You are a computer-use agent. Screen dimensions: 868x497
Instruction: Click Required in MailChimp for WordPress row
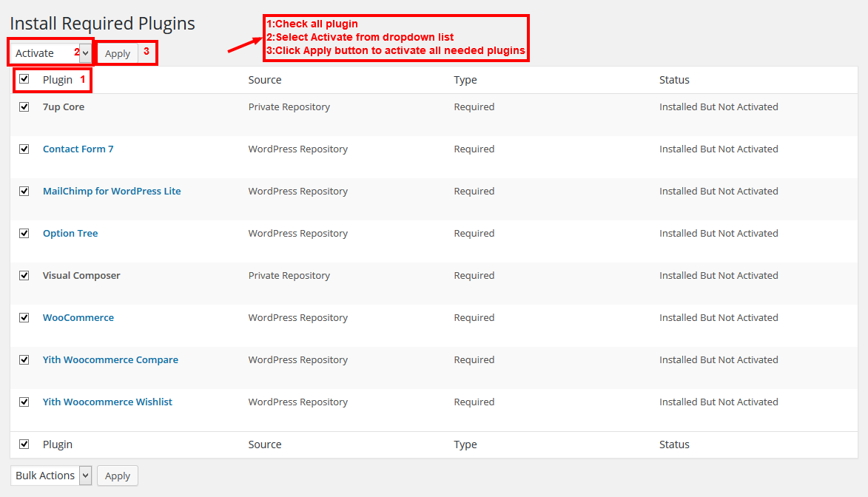(x=474, y=191)
